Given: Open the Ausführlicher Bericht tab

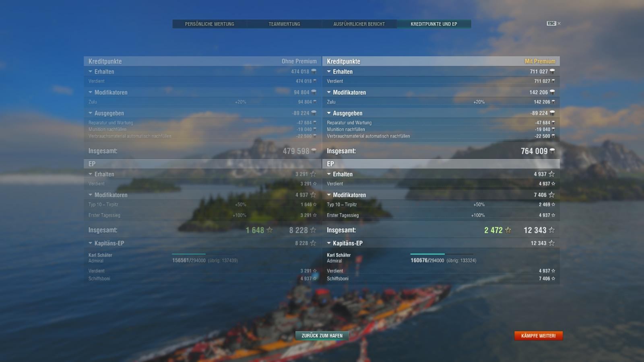Looking at the screenshot, I should (x=359, y=24).
